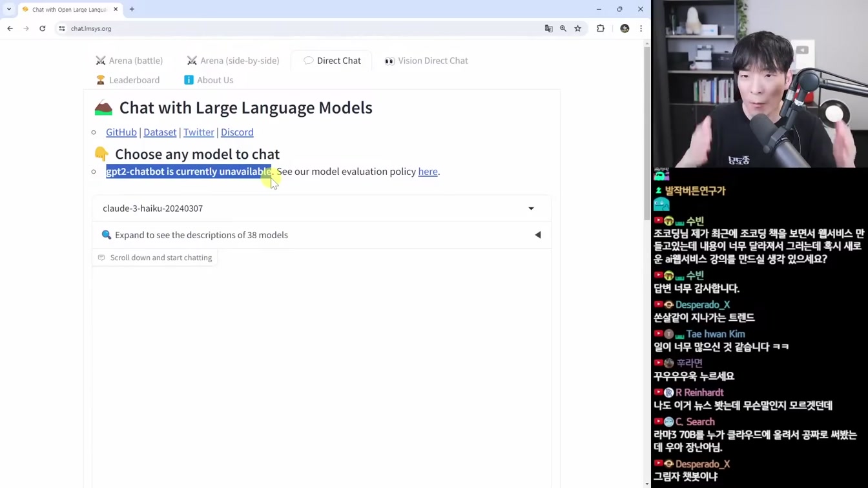Click chat message '꾸우우우욱 누르세요'
The image size is (868, 488).
coord(694,376)
